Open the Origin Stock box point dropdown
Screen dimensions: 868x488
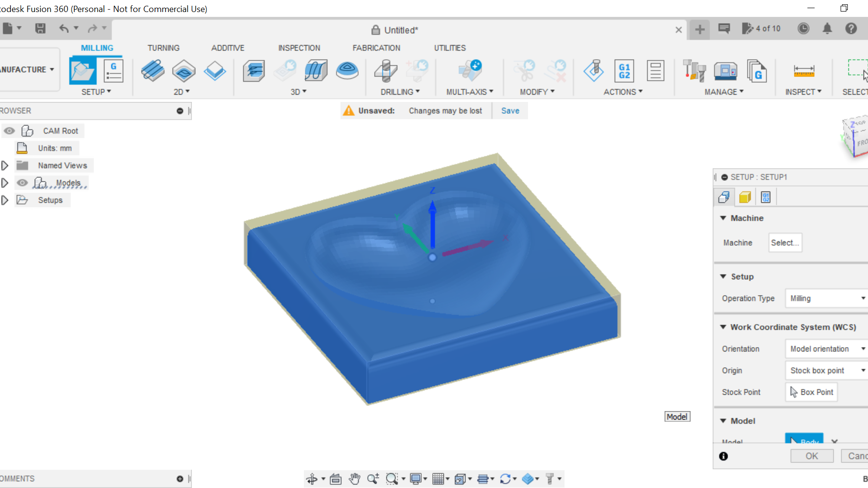[x=826, y=371]
